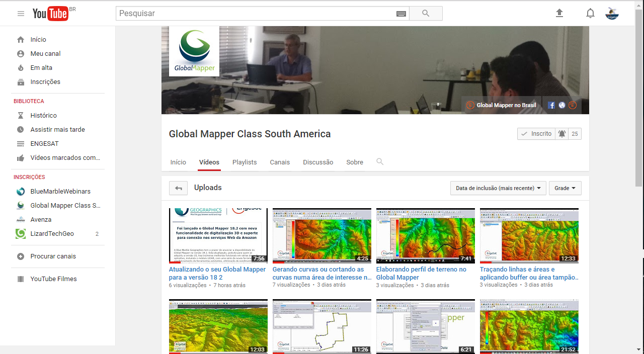Image resolution: width=644 pixels, height=354 pixels.
Task: Click the channel's Facebook icon on banner
Action: coord(551,105)
